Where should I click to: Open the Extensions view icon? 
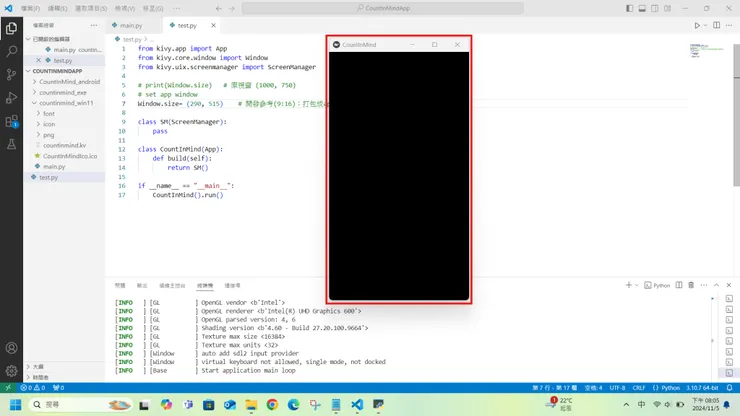(11, 122)
